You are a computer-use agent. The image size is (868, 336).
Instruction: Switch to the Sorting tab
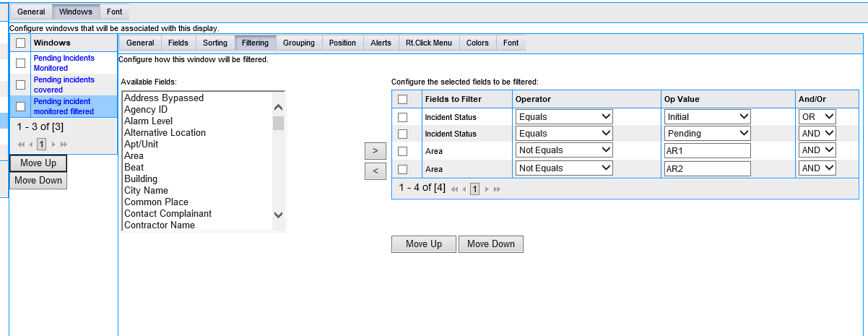pos(215,43)
